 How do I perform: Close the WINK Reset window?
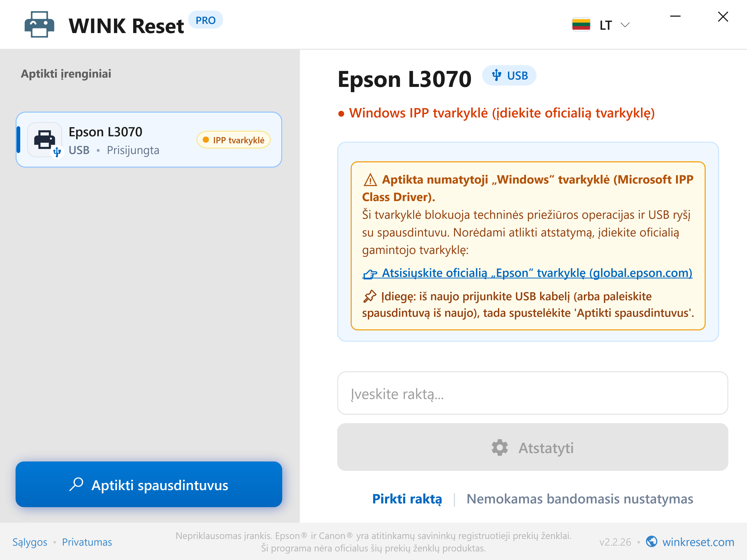pos(723,17)
